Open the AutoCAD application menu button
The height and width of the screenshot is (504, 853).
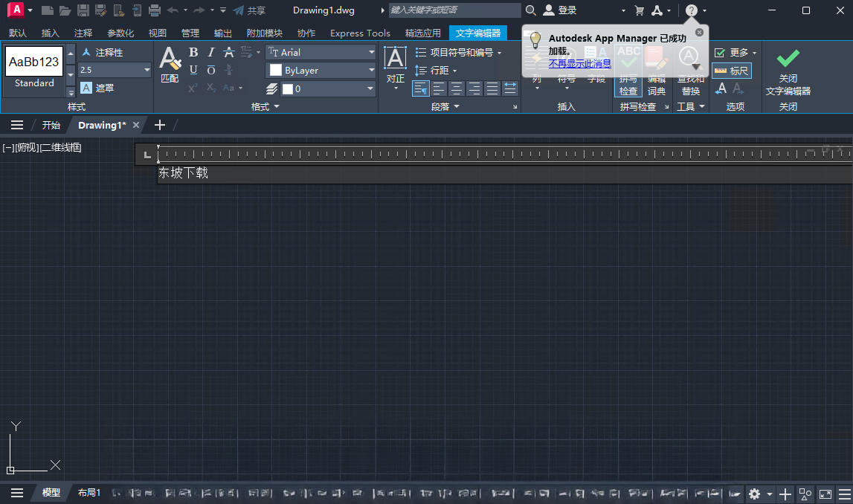(x=17, y=10)
